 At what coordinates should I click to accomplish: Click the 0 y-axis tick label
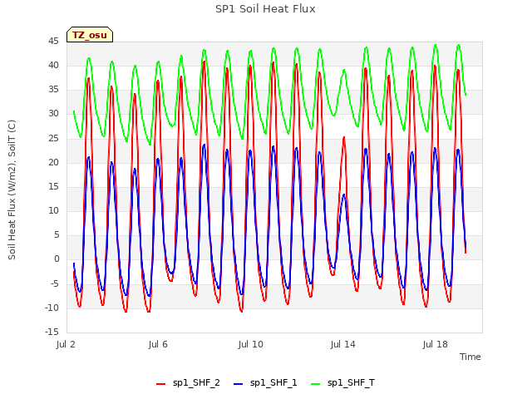pos(57,259)
